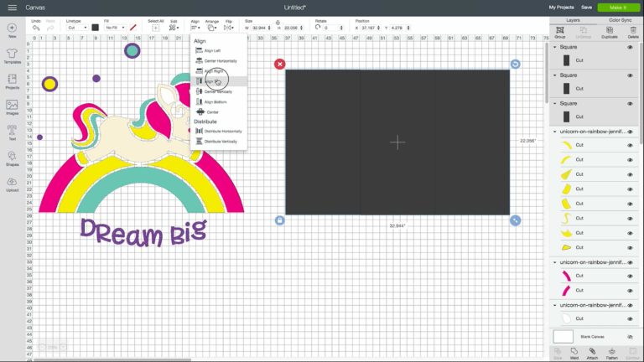Screen dimensions: 644x362
Task: Click the lock handle on selection
Action: coord(280,220)
